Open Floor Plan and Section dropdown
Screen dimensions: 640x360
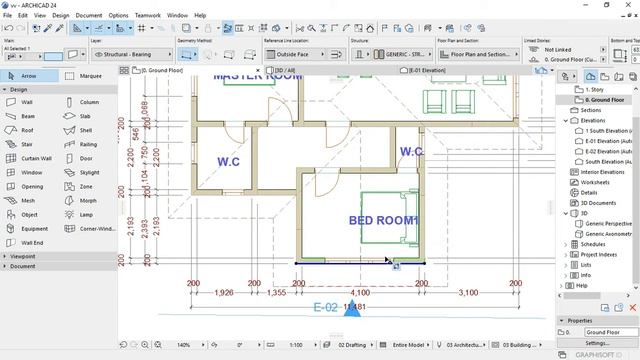479,54
